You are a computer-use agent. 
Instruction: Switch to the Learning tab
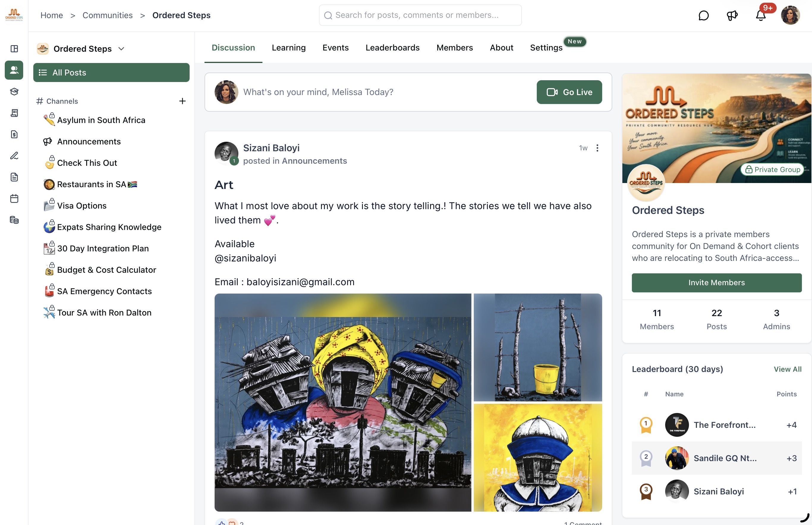click(x=289, y=48)
